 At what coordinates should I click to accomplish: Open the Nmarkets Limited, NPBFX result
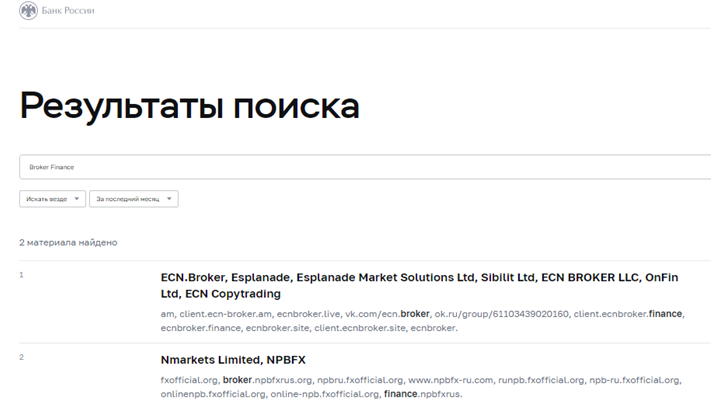[x=233, y=360]
